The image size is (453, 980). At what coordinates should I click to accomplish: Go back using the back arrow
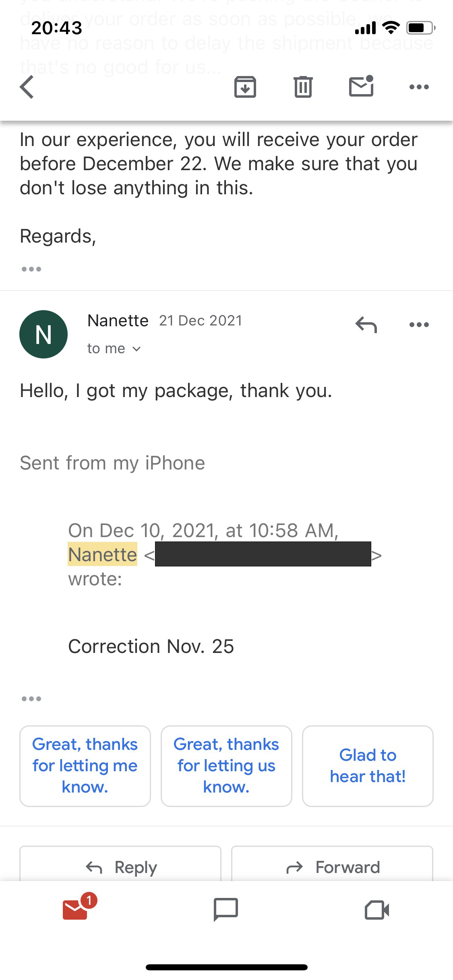(26, 86)
